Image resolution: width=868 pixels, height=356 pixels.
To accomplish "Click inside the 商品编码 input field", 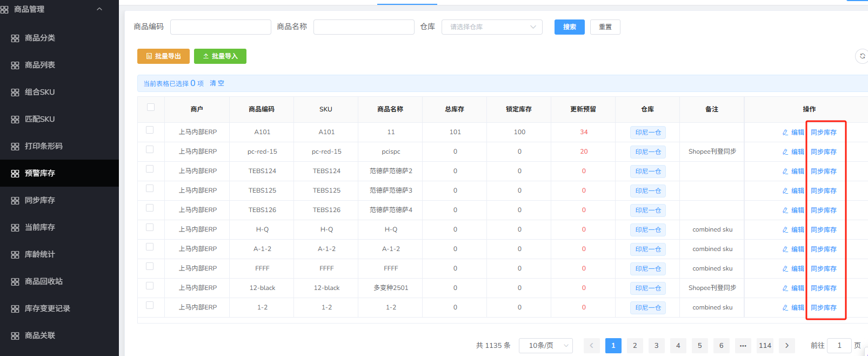I will coord(221,27).
